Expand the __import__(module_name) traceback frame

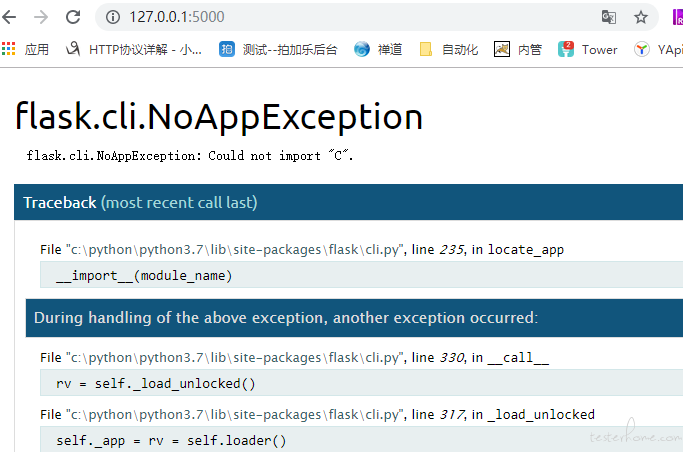[x=362, y=275]
